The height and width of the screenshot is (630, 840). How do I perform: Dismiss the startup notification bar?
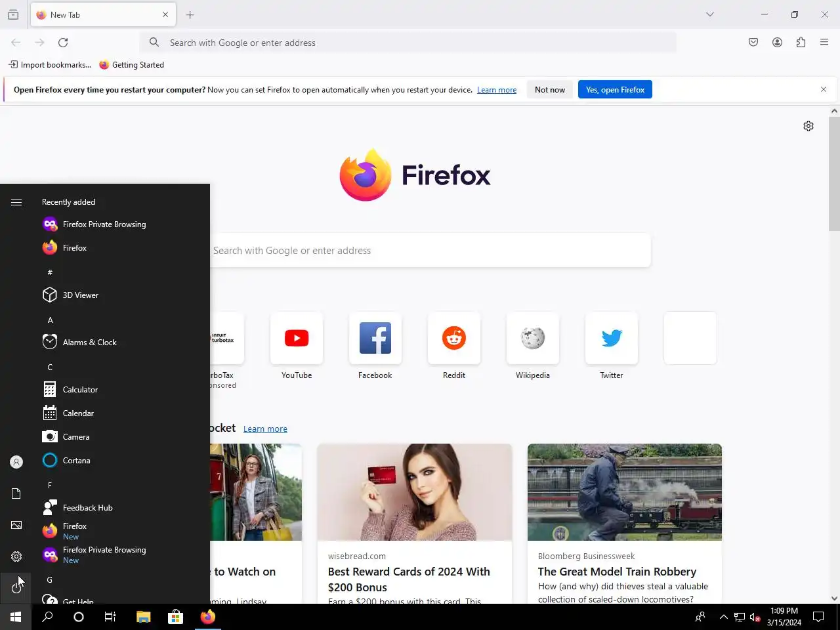[x=824, y=89]
